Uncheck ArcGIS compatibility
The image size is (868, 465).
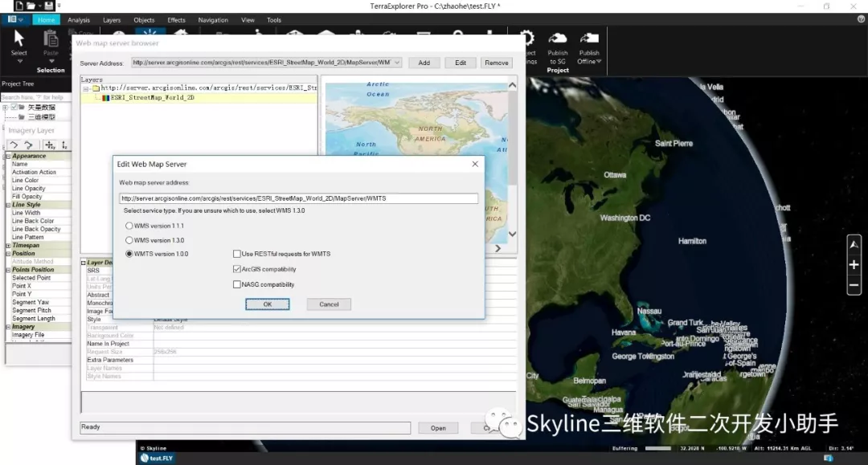click(237, 269)
